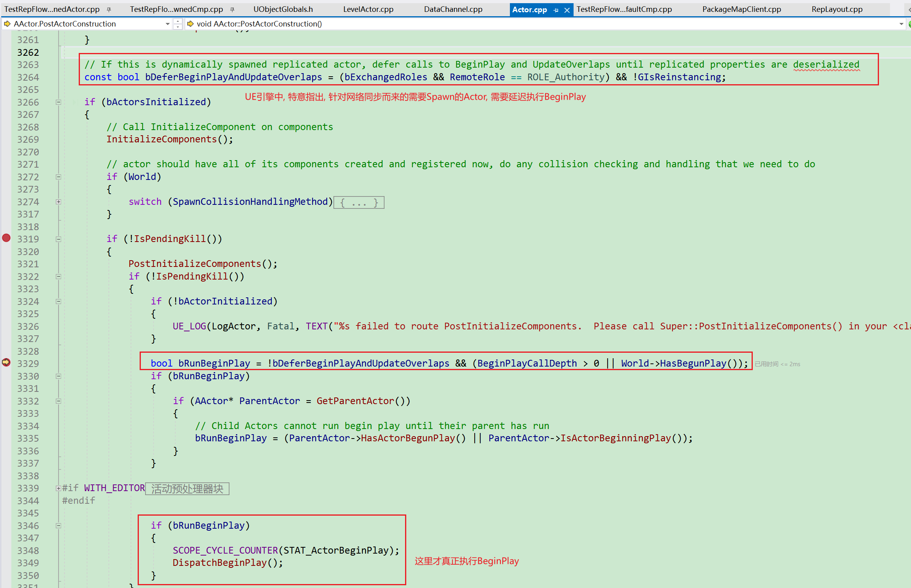Viewport: 911px width, 588px height.
Task: Collapse the if (bActorsInitialized) block
Action: point(59,102)
